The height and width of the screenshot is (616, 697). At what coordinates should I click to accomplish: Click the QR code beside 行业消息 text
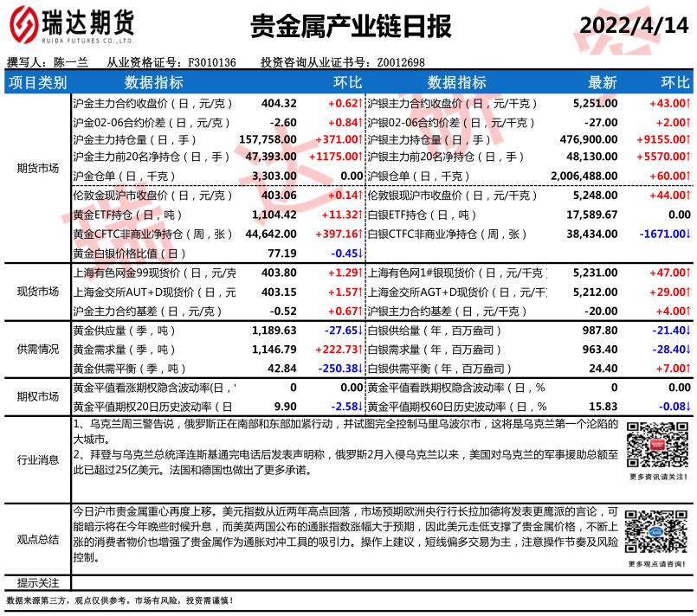point(656,444)
